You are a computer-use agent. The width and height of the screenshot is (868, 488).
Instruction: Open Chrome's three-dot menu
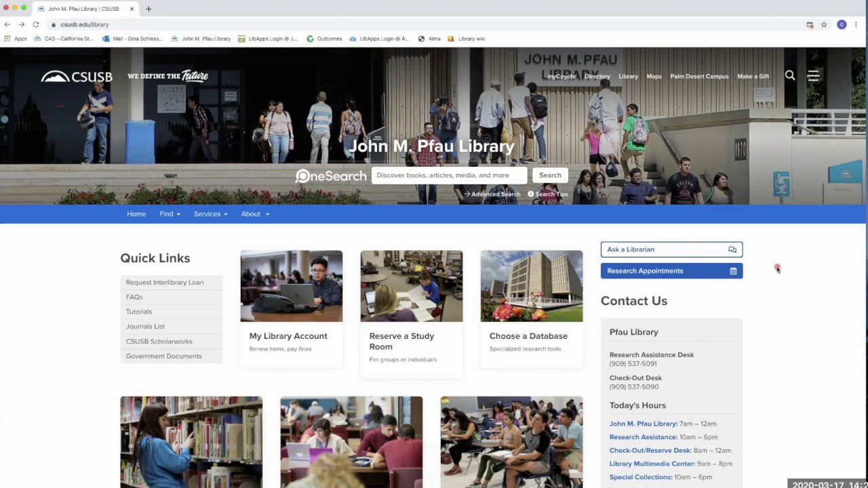click(x=856, y=24)
